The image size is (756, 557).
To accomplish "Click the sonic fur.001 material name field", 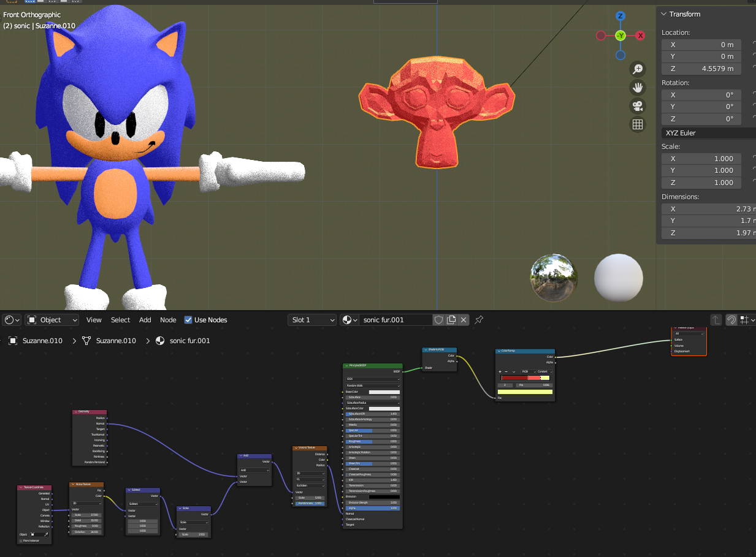I will [x=395, y=320].
